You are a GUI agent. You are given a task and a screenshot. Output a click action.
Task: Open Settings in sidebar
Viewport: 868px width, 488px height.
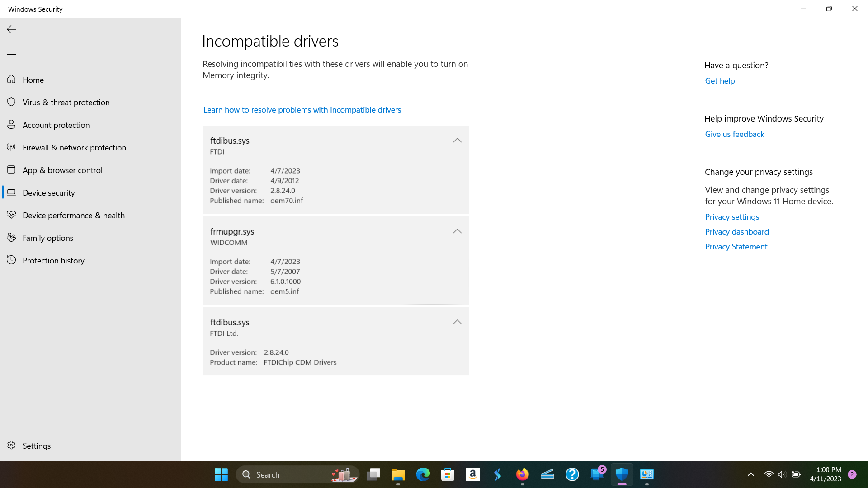click(x=90, y=446)
